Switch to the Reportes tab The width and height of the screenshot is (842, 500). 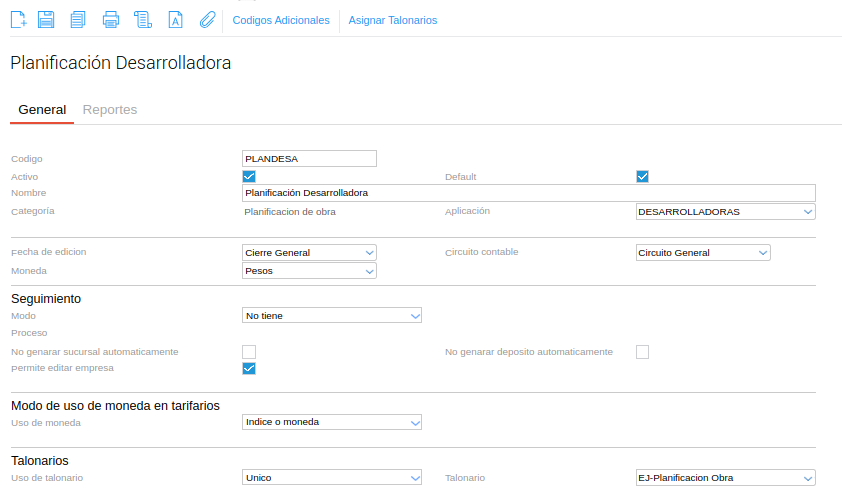coord(110,110)
